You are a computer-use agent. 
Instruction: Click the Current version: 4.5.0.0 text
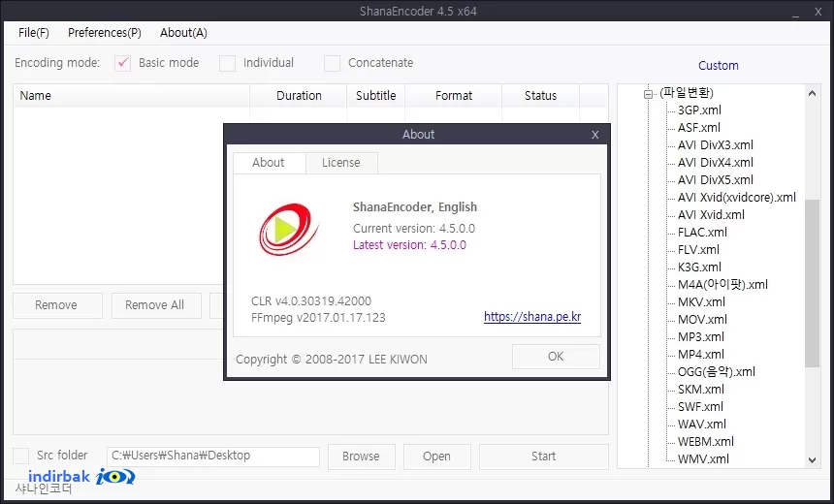coord(414,229)
